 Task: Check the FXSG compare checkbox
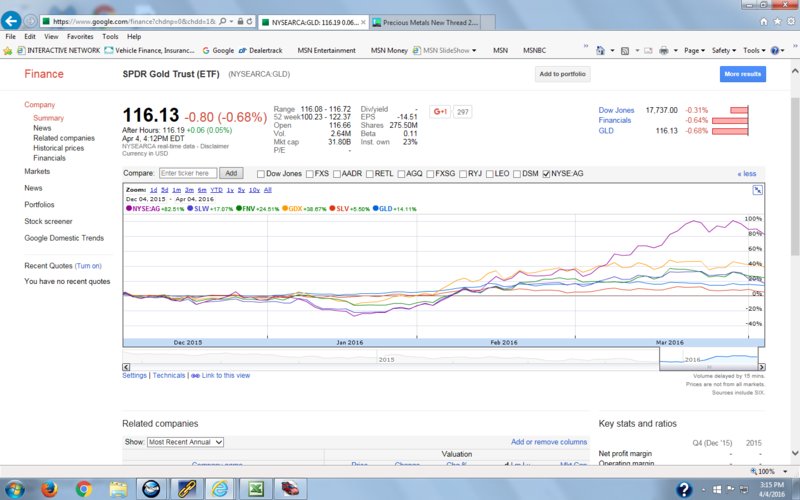coord(430,174)
